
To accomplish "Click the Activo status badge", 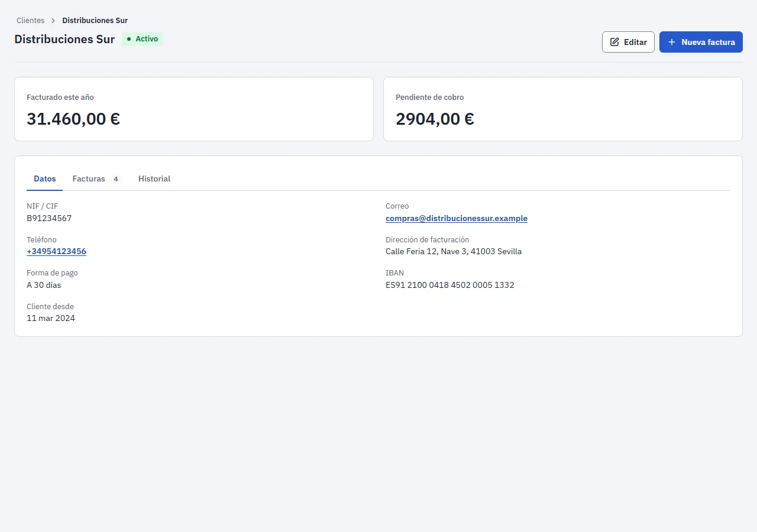I will 143,39.
